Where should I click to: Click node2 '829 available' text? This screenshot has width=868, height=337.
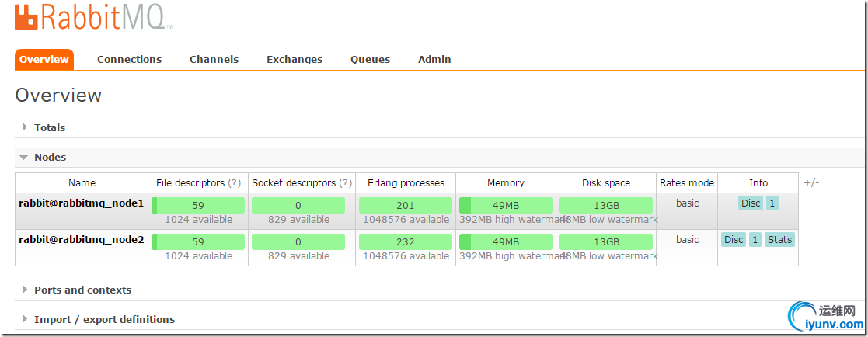[x=299, y=256]
